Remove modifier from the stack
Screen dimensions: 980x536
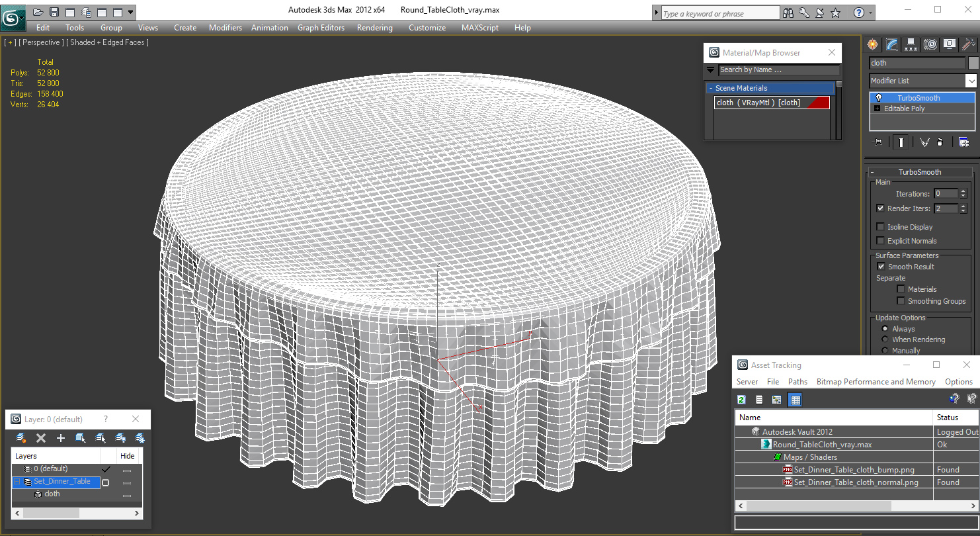(x=940, y=142)
